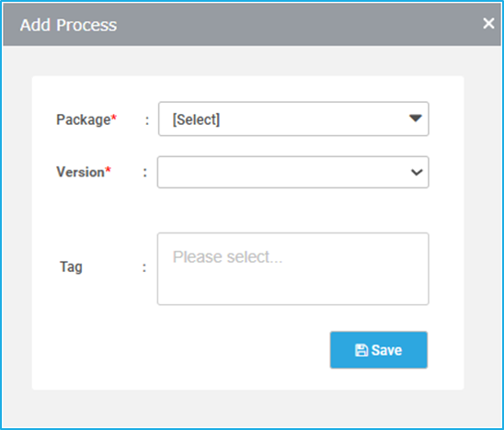The image size is (504, 430).
Task: Open the Package dropdown list
Action: 293,119
